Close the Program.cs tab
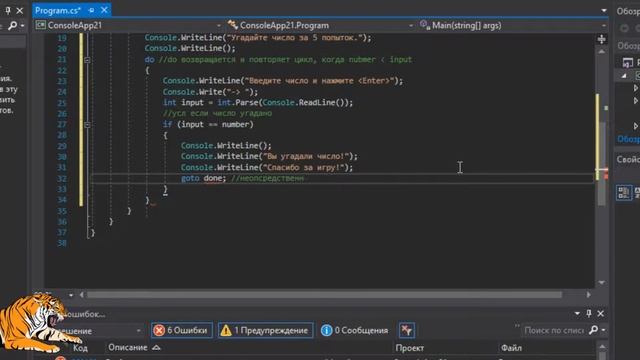The width and height of the screenshot is (640, 360). point(104,10)
